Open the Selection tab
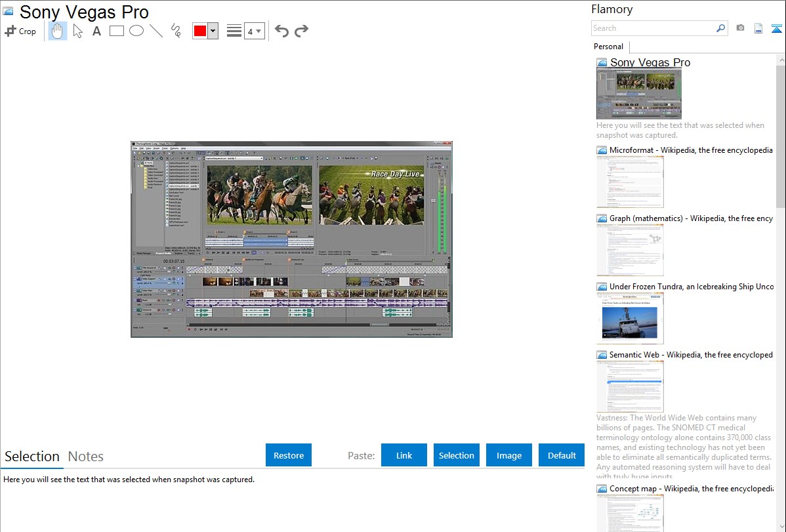The image size is (786, 532). [32, 457]
